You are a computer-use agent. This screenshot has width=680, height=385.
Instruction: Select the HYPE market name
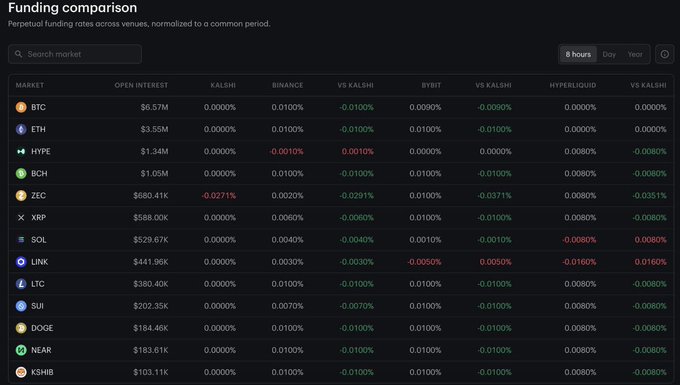[x=41, y=151]
